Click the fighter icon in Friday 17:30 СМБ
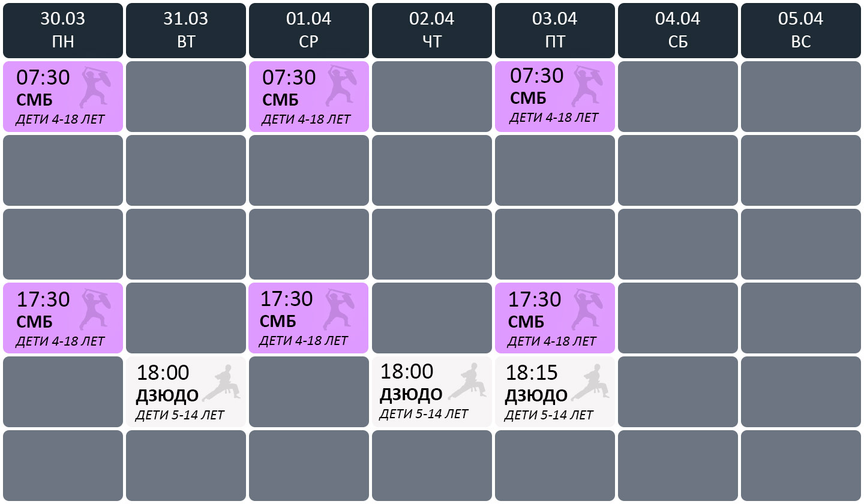Screen dimensions: 864x504 [586, 310]
